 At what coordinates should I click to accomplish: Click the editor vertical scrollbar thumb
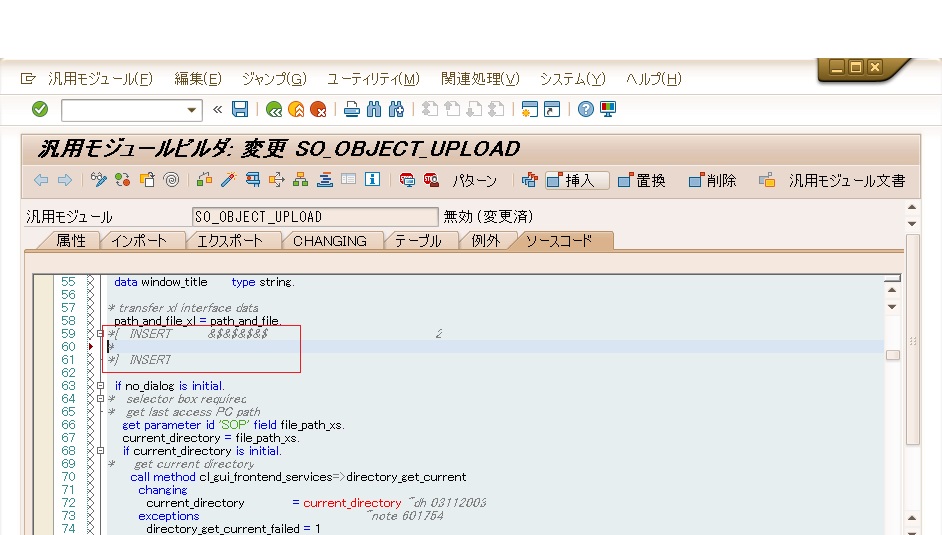coord(892,355)
